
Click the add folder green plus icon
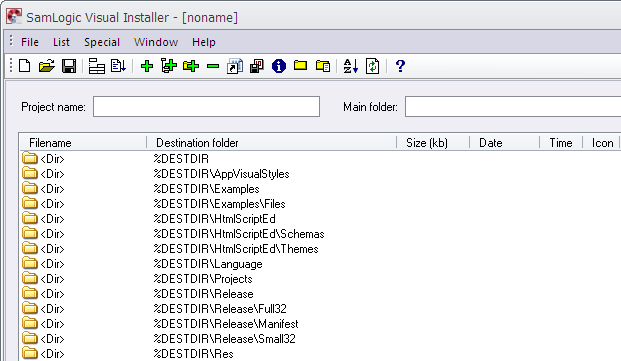[191, 66]
